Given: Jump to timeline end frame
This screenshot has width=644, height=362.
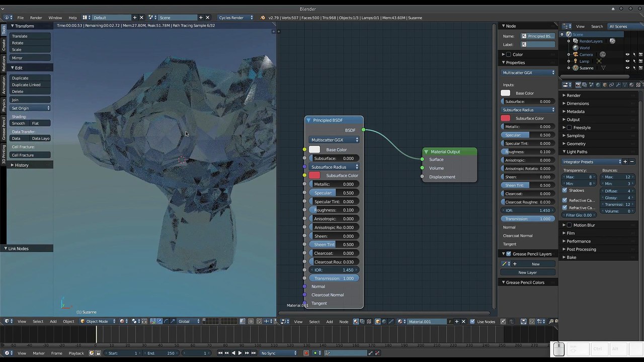Looking at the screenshot, I should [254, 353].
